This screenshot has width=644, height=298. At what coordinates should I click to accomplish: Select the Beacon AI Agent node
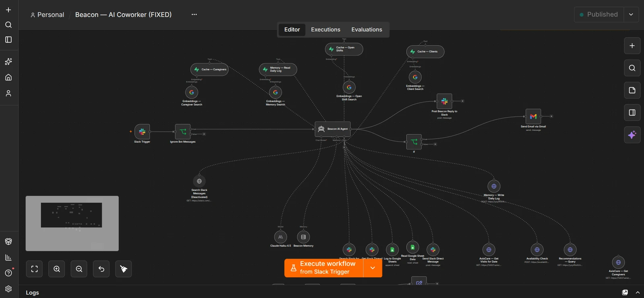coord(332,129)
